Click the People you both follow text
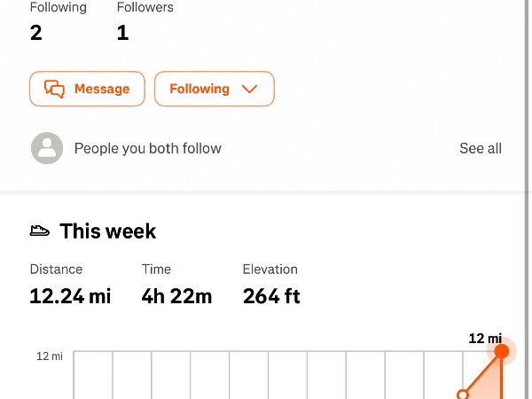The height and width of the screenshot is (399, 532). pyautogui.click(x=147, y=148)
